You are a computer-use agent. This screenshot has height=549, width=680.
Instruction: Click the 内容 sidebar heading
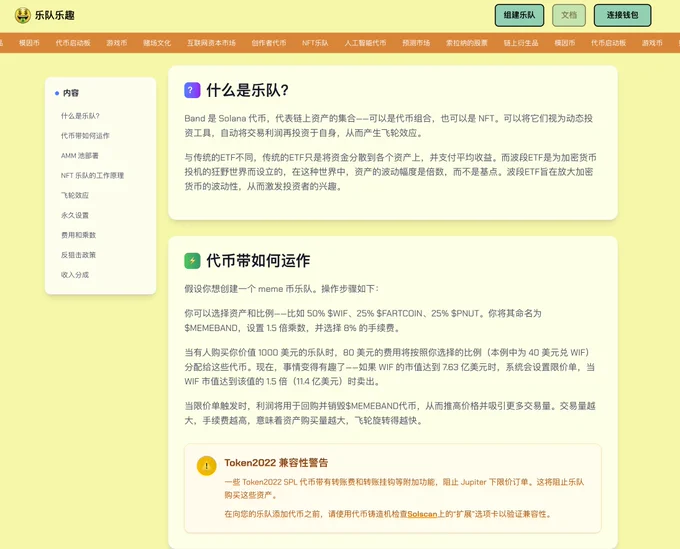71,93
